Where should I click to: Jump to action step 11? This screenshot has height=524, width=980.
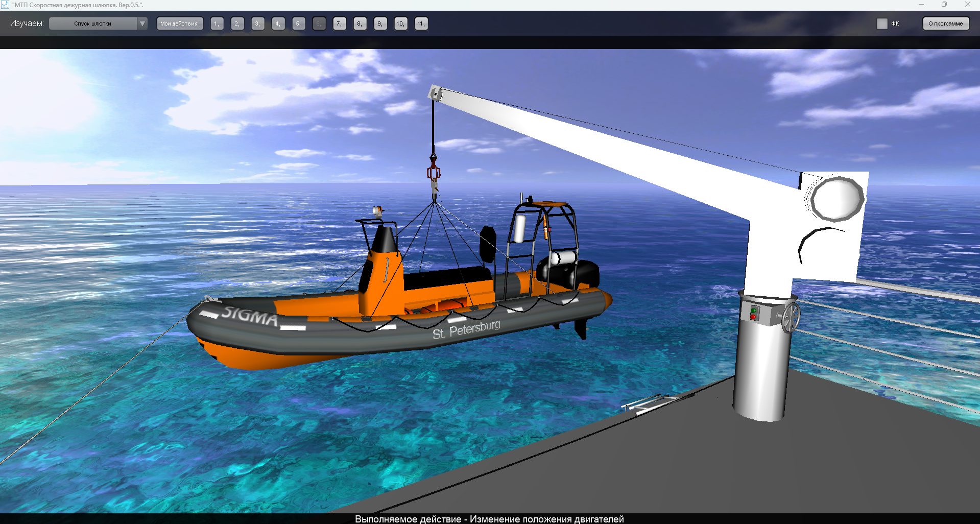pos(421,23)
